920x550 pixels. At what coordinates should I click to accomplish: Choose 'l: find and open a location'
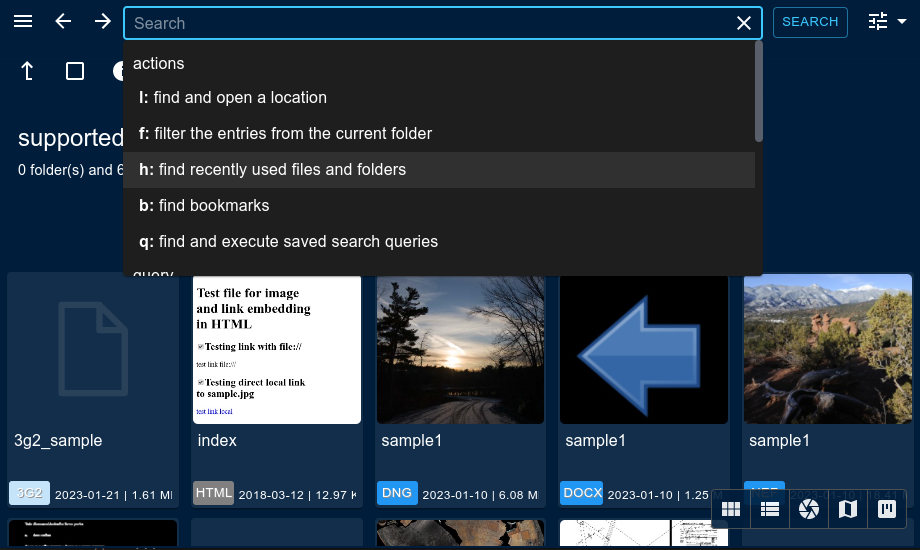[439, 97]
